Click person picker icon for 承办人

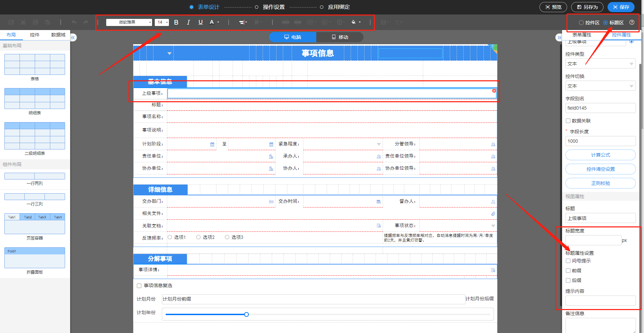coord(379,157)
